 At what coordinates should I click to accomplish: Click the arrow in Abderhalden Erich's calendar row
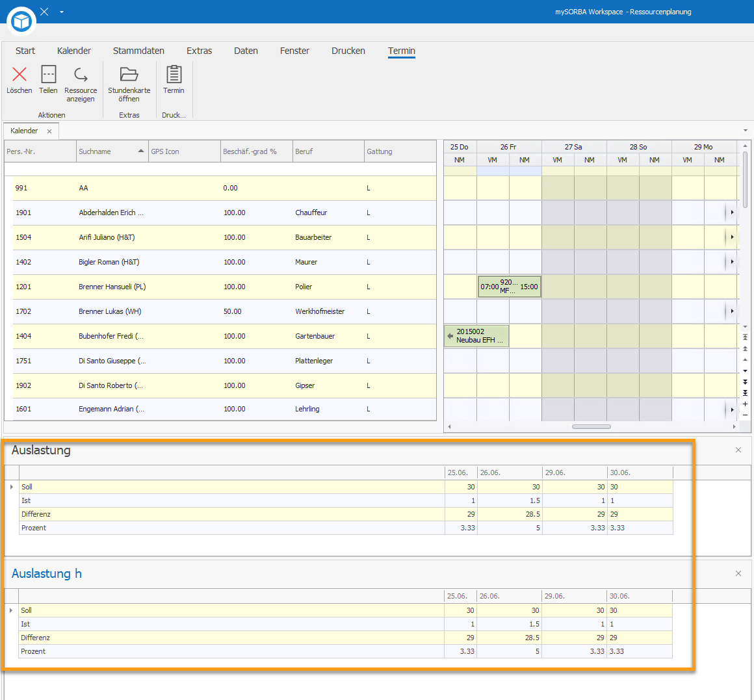[732, 213]
